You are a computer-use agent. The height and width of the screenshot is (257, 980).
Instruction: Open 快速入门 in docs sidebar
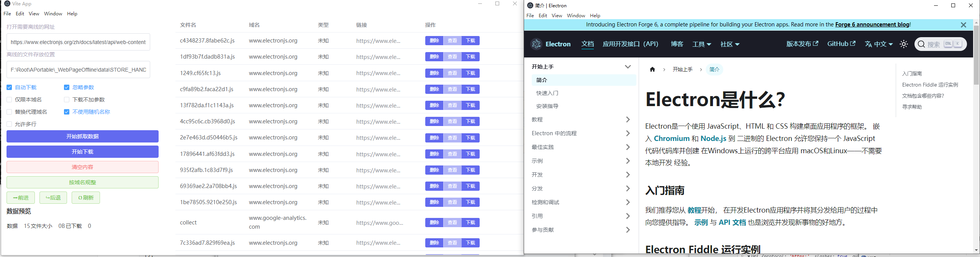(x=547, y=93)
